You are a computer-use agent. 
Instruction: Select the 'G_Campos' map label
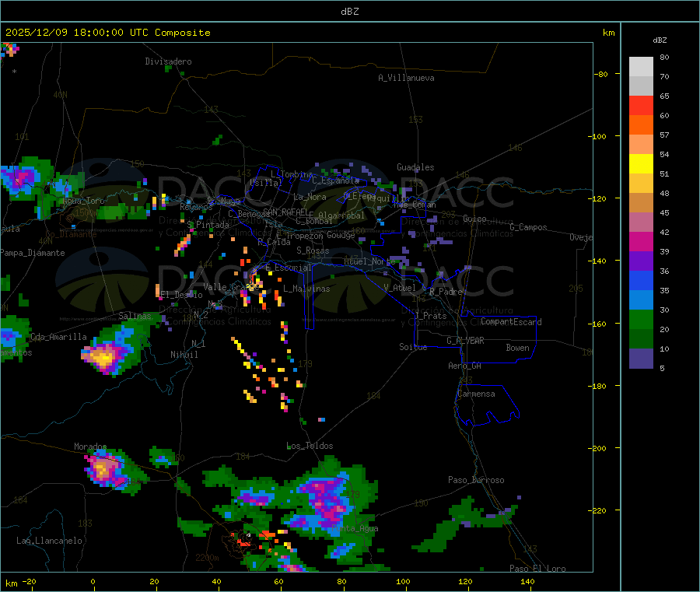point(528,227)
